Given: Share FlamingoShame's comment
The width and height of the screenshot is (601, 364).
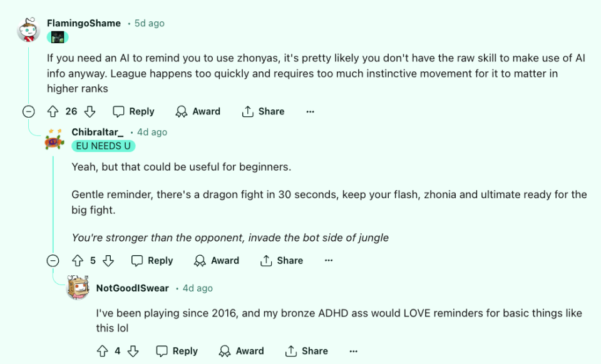Looking at the screenshot, I should click(263, 111).
